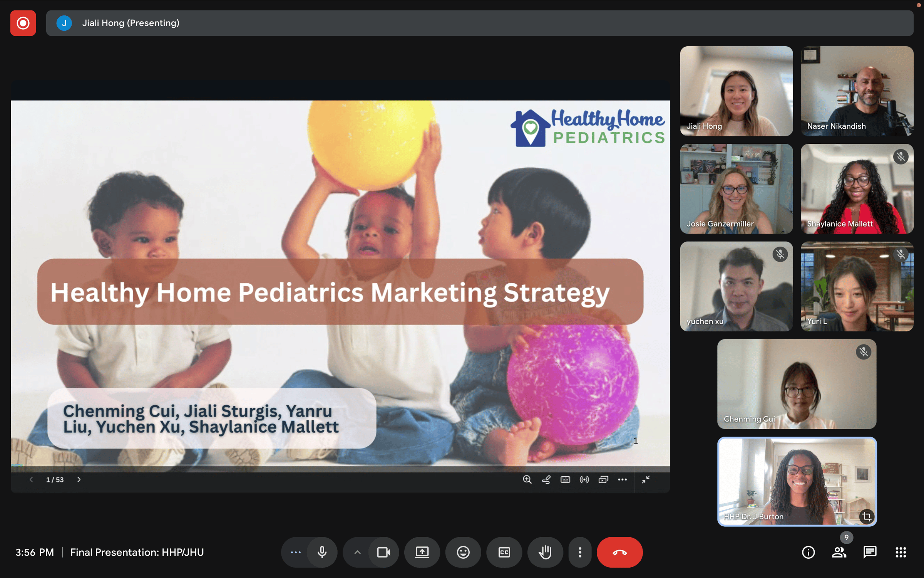Screen dimensions: 924x578
Task: Go to the previous slide arrow
Action: click(x=31, y=479)
